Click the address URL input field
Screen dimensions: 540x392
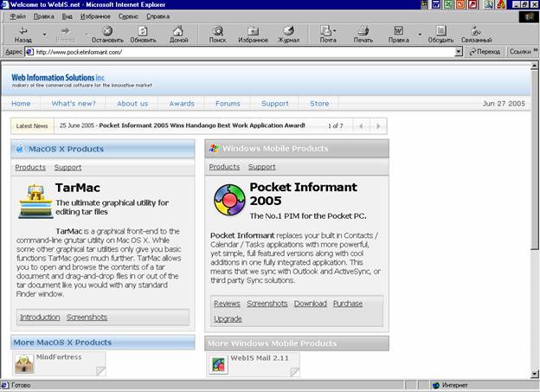tap(245, 52)
